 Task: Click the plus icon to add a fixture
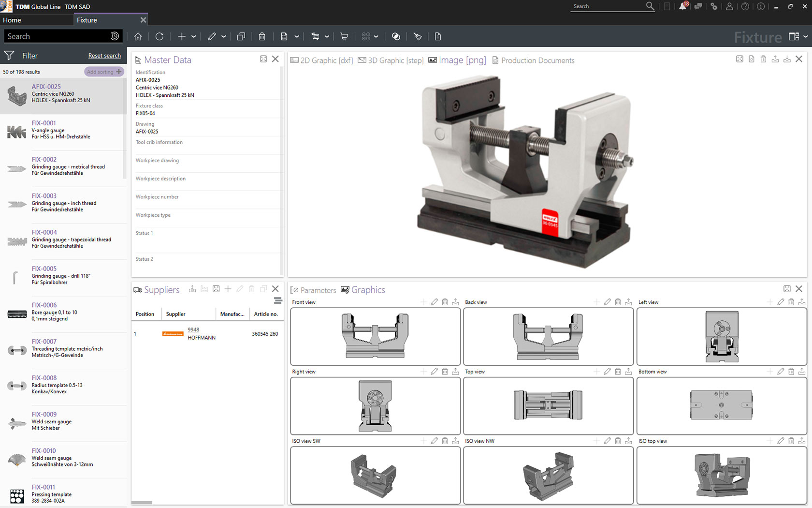point(182,36)
